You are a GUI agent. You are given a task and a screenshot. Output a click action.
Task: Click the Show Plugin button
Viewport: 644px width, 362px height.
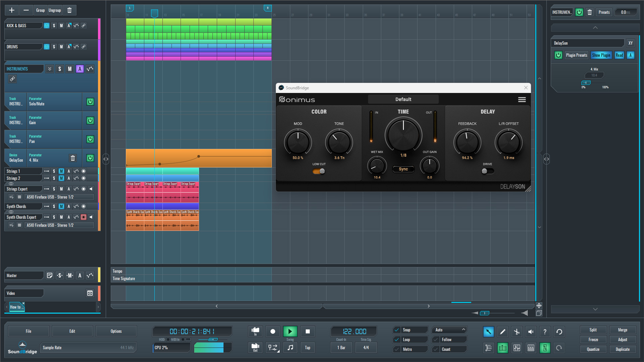coord(601,55)
